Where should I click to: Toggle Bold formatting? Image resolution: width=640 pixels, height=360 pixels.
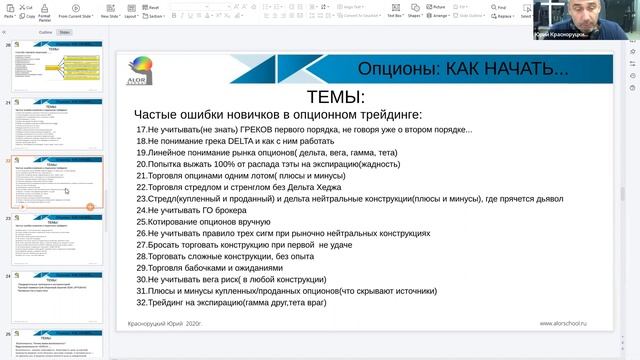(174, 16)
